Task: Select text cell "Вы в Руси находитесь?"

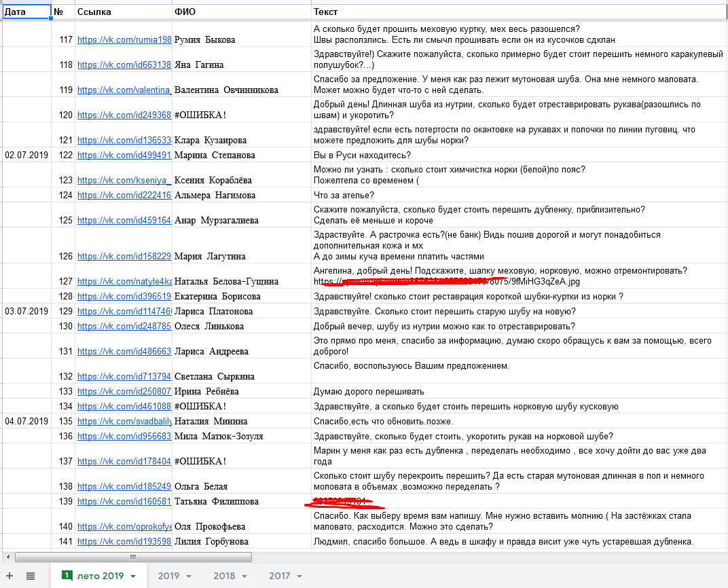Action: point(519,155)
